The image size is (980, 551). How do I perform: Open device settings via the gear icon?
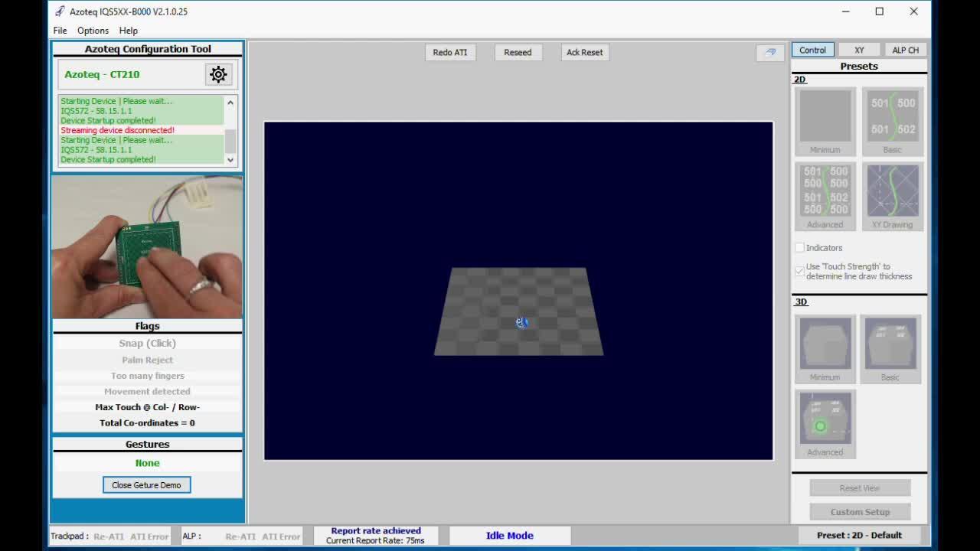pyautogui.click(x=218, y=74)
